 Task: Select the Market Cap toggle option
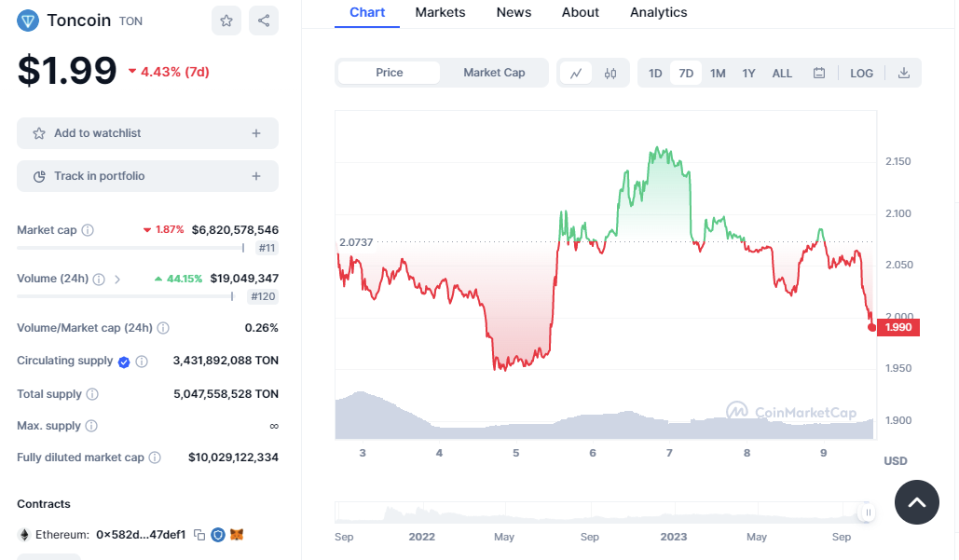click(494, 73)
